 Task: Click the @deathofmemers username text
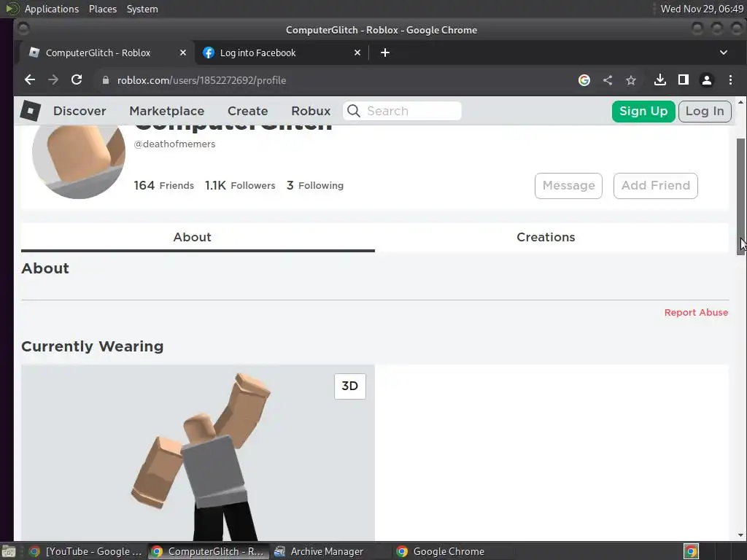pyautogui.click(x=174, y=144)
